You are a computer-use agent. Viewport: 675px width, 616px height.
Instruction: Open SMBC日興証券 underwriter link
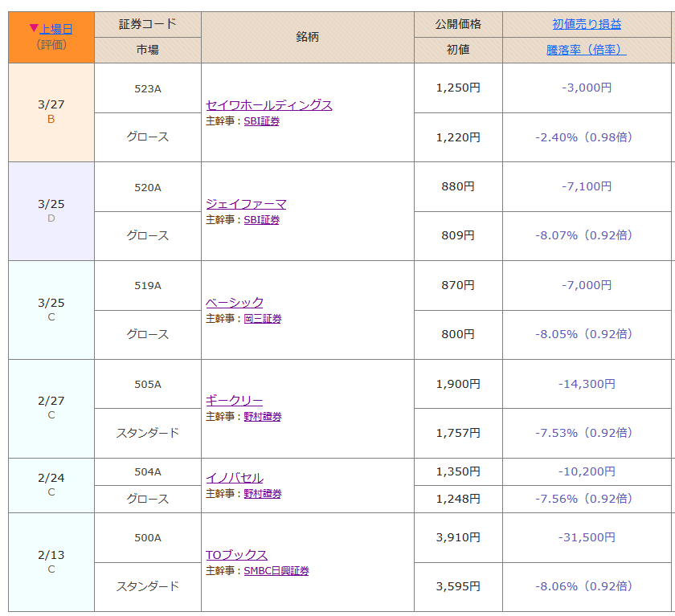pyautogui.click(x=276, y=570)
